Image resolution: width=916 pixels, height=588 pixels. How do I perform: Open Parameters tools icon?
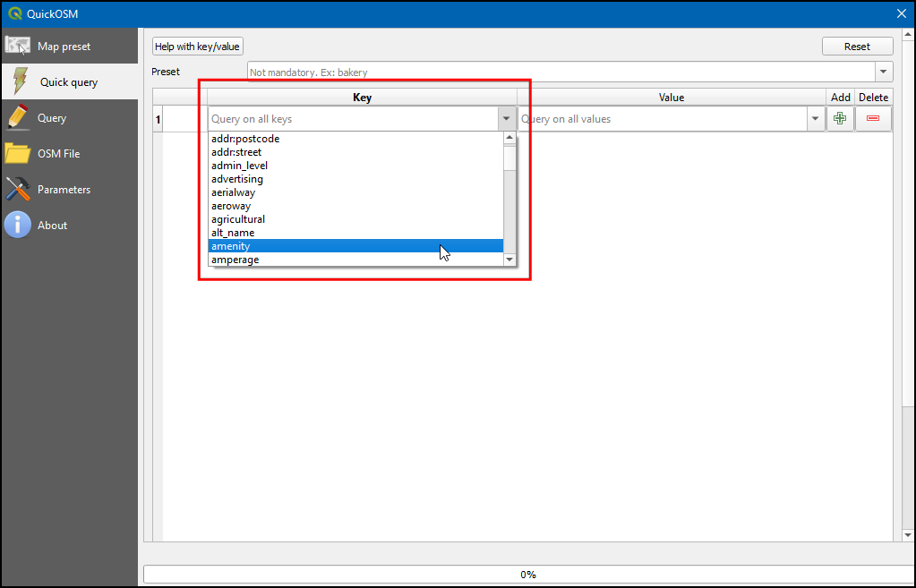[19, 189]
